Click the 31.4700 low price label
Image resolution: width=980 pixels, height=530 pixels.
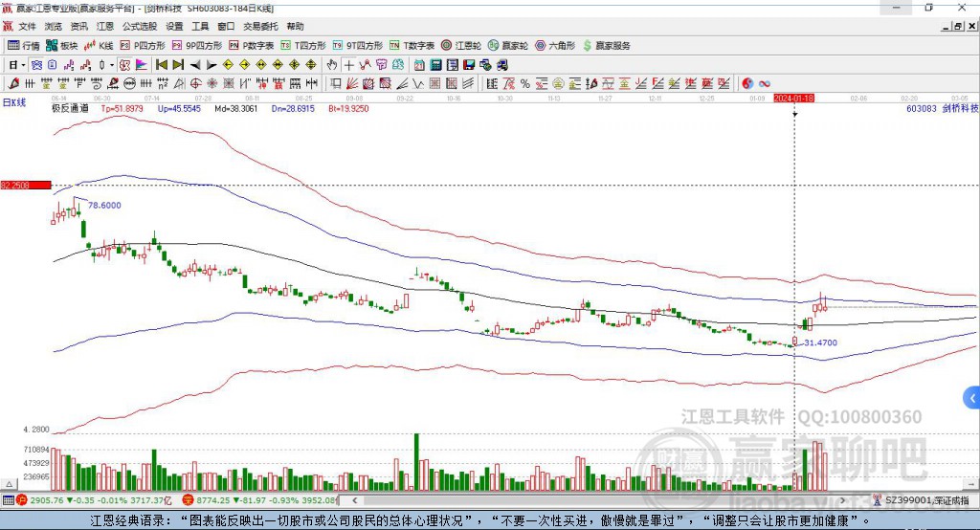[820, 342]
